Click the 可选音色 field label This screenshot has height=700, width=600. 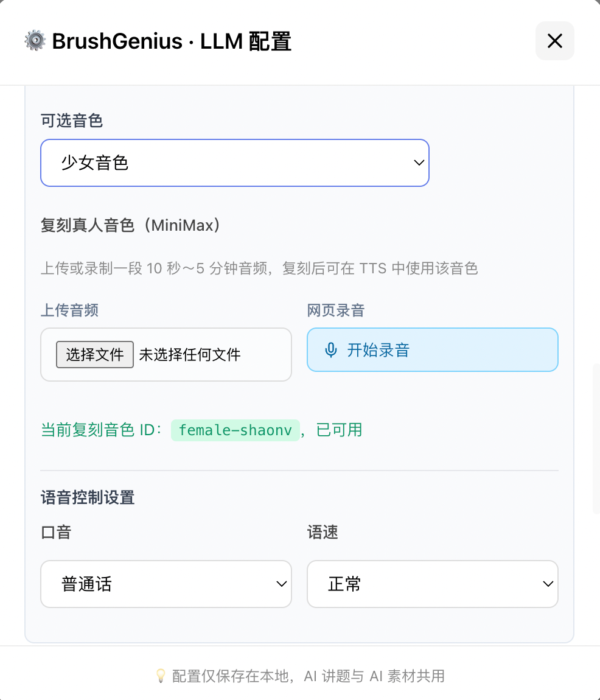pyautogui.click(x=72, y=121)
